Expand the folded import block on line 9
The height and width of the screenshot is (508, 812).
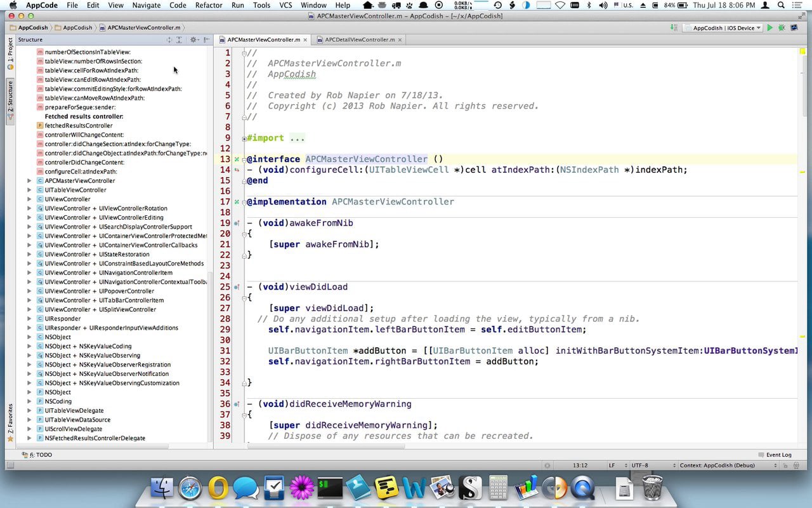tap(245, 138)
